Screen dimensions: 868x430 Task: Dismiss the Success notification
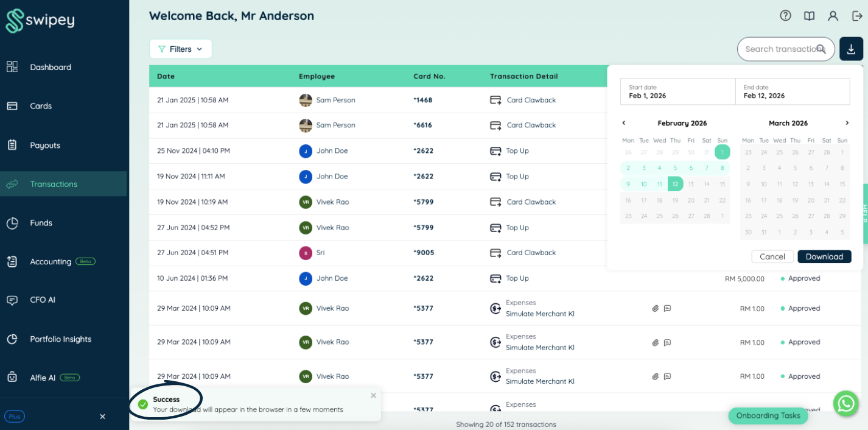click(x=373, y=395)
